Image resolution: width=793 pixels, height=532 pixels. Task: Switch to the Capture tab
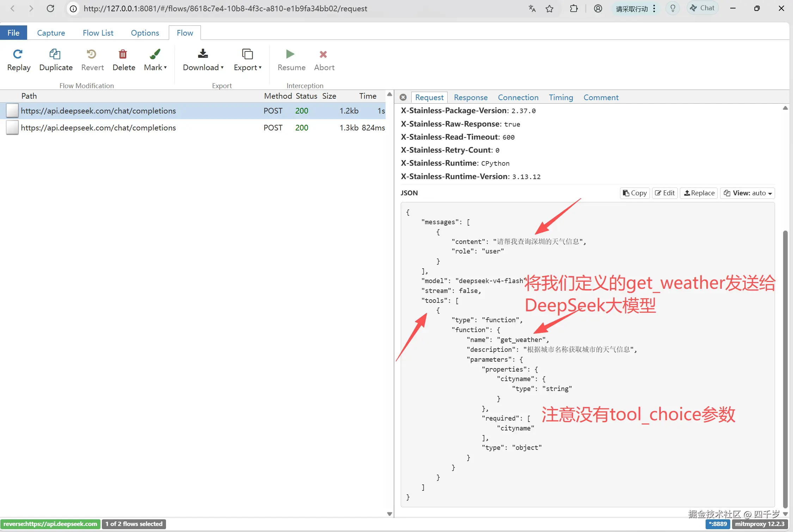point(51,33)
